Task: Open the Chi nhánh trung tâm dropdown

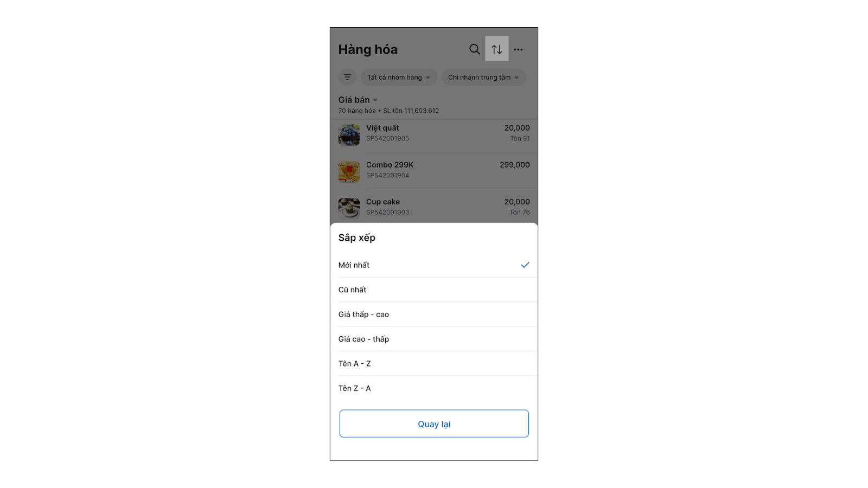Action: 483,78
